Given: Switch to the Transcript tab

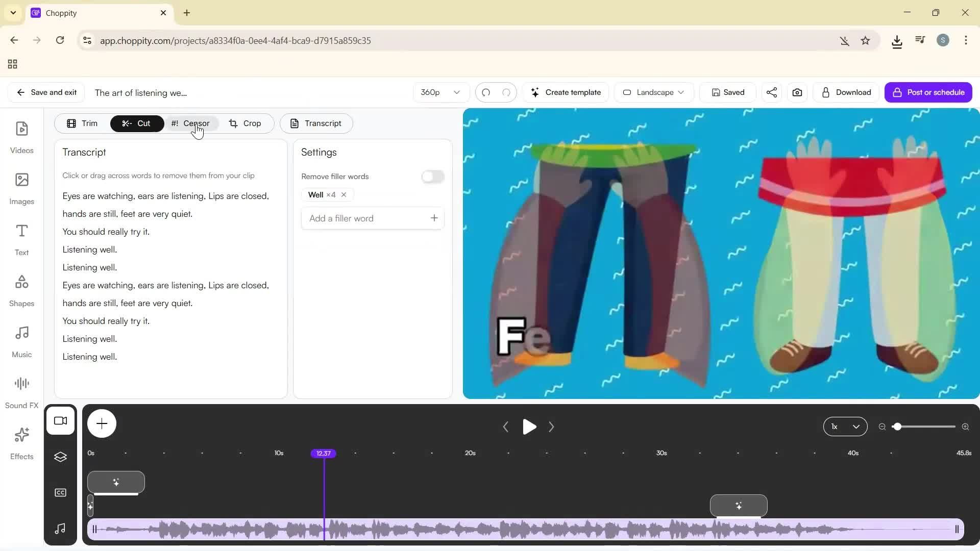Looking at the screenshot, I should tap(316, 123).
